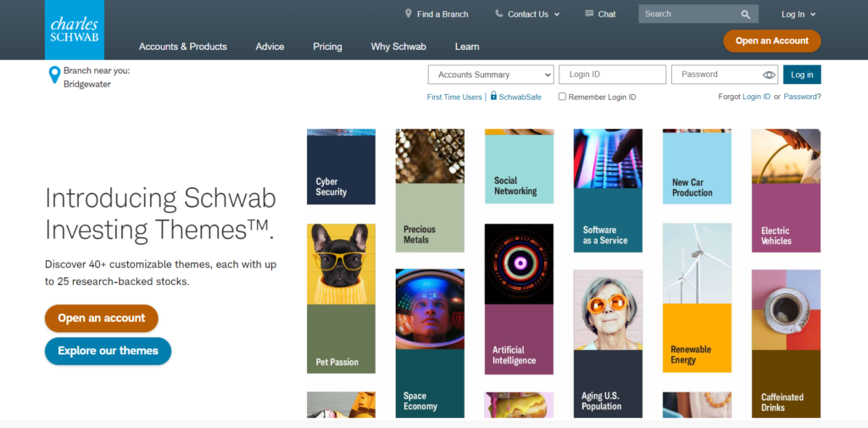Select the Electric Vehicles theme tile

[x=786, y=191]
